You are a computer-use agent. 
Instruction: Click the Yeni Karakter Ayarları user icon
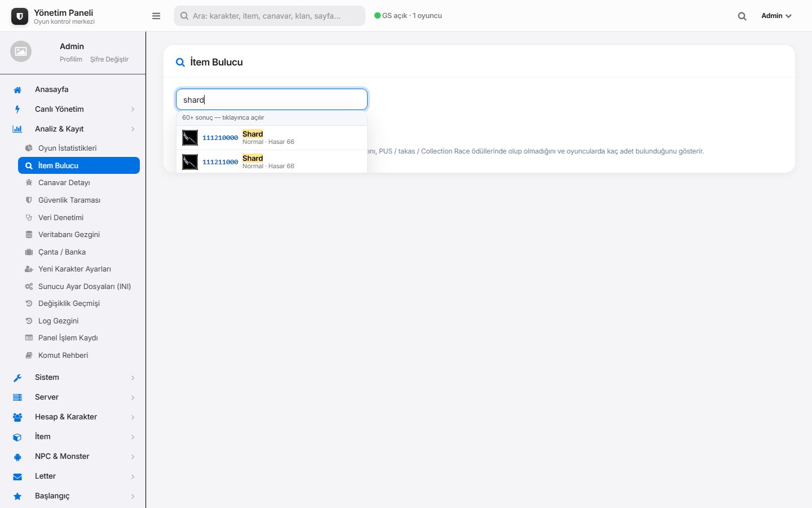click(29, 269)
